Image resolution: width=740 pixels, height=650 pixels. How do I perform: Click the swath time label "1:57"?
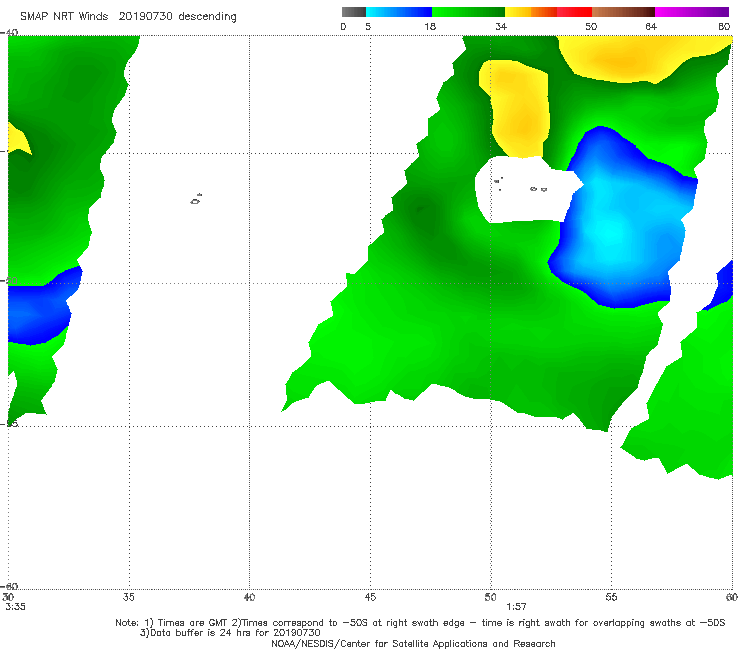tap(516, 607)
